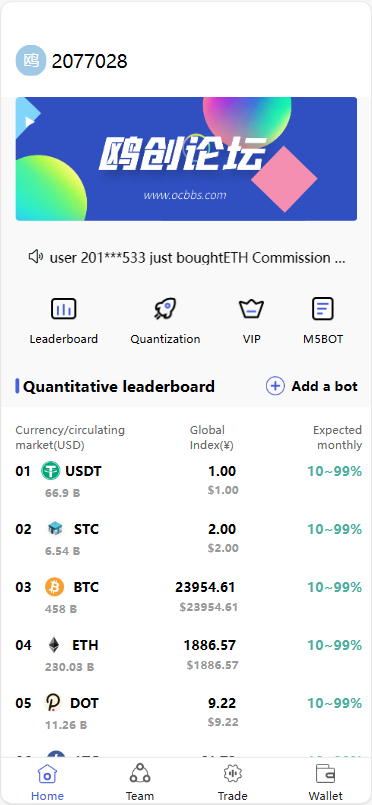Click the BTC bitcoin icon

[x=54, y=587]
